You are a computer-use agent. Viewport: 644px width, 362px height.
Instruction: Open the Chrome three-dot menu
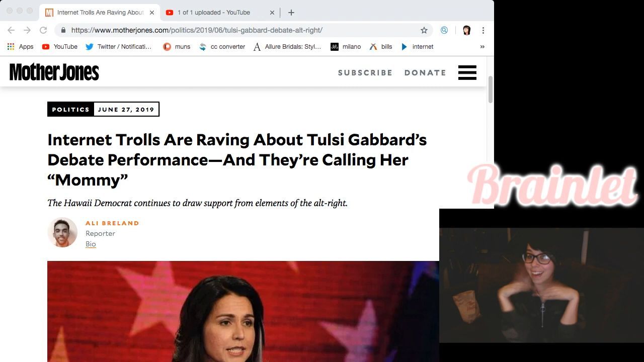pos(483,30)
